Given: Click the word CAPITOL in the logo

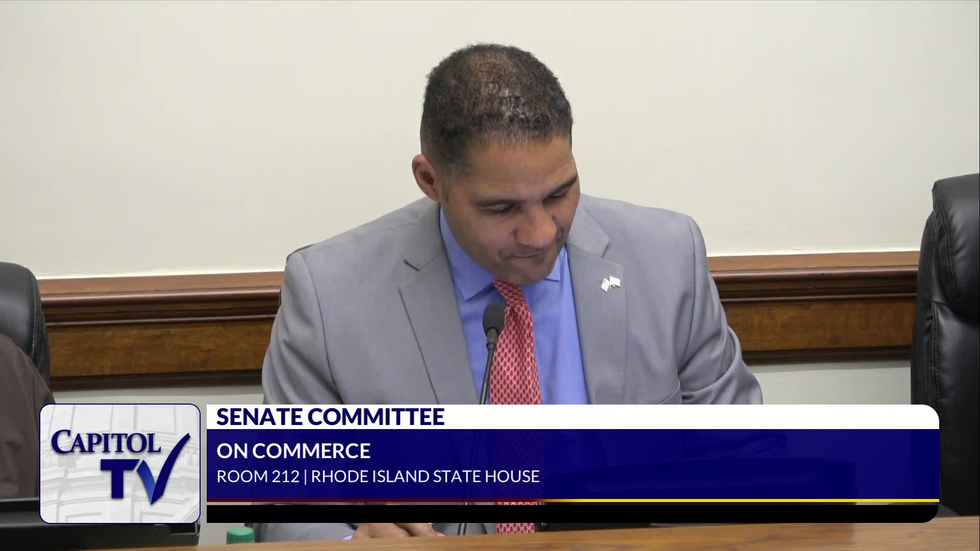Looking at the screenshot, I should (106, 442).
